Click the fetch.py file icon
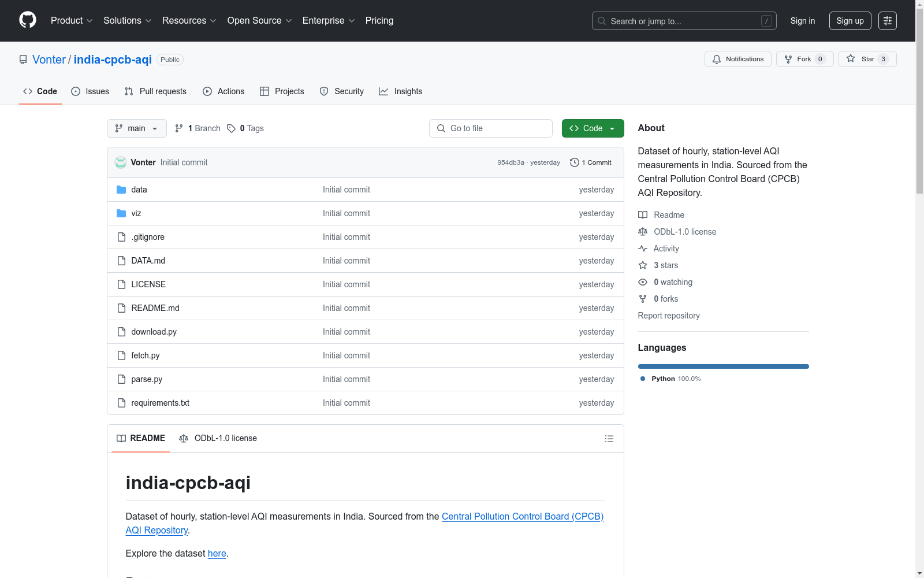Screen dimensions: 924x578 coord(121,355)
